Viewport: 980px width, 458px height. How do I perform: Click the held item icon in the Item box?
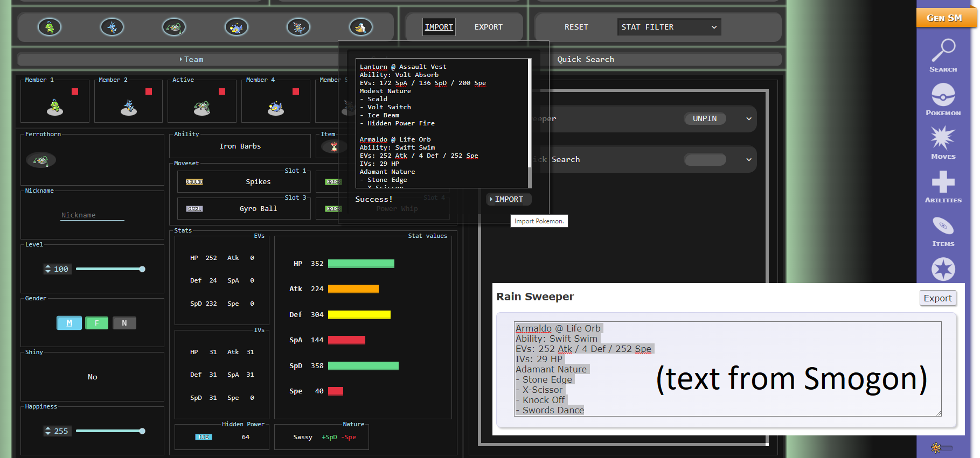click(x=334, y=146)
